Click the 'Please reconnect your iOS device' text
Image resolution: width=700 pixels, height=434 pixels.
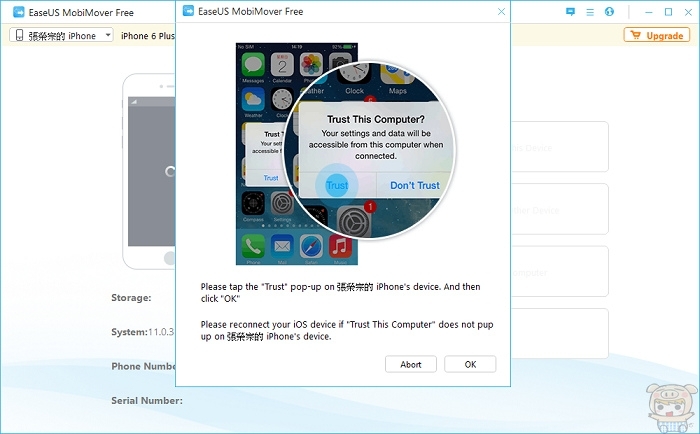346,330
